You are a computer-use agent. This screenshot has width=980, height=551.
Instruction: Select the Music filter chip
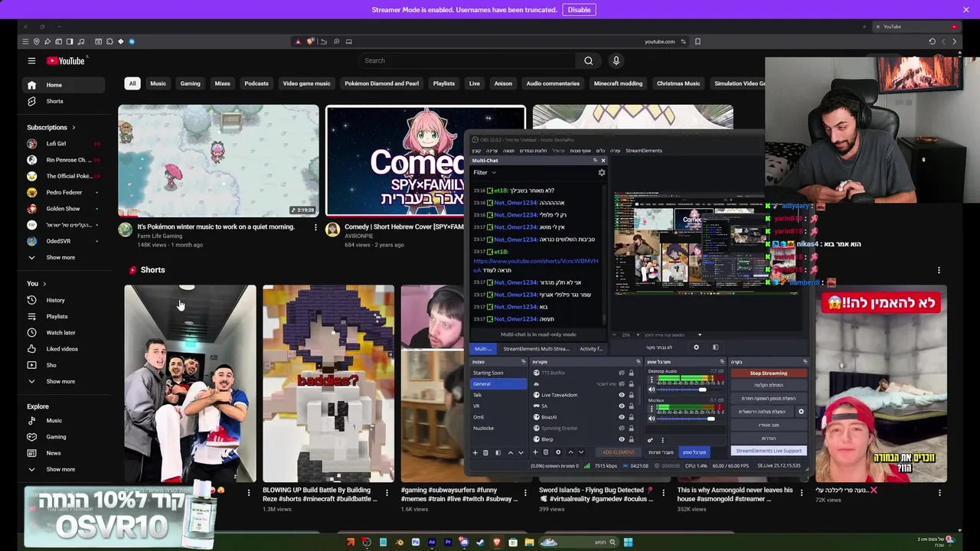coord(158,83)
